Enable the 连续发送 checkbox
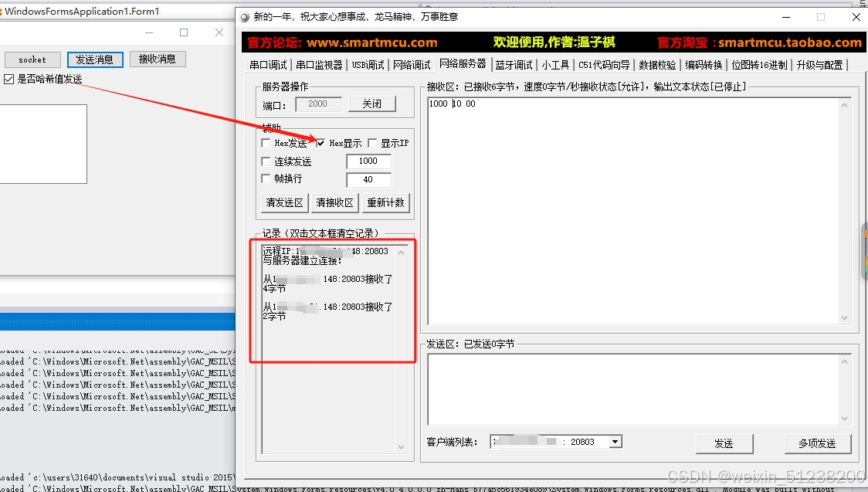Screen dimensions: 868x492 [266, 161]
